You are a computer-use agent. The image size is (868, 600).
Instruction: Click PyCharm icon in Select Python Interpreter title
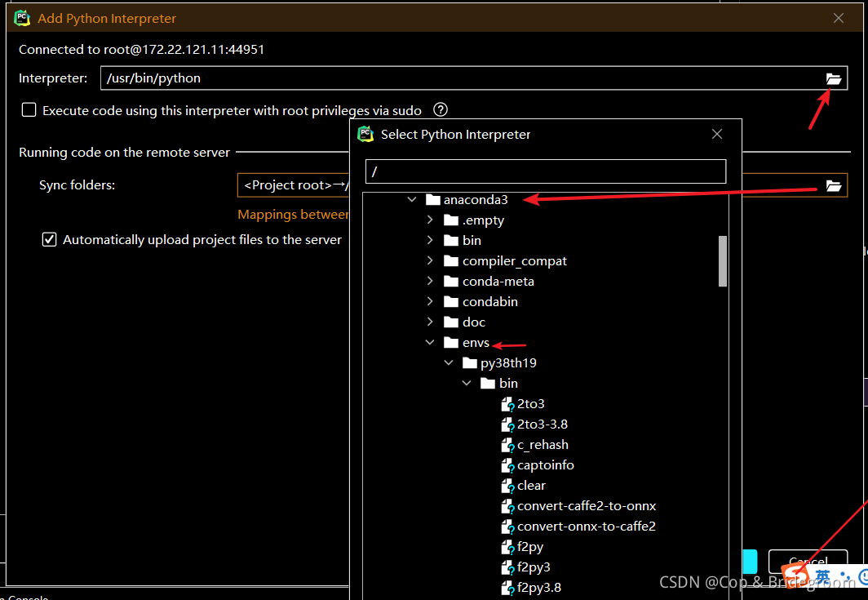coord(365,134)
